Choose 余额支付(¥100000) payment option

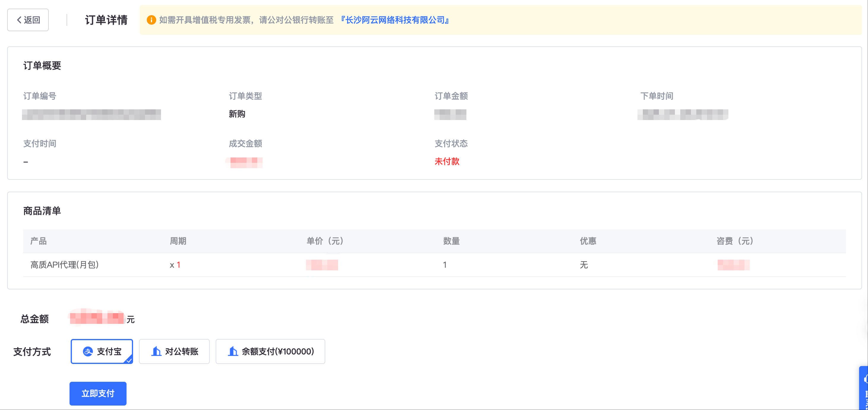(x=270, y=351)
